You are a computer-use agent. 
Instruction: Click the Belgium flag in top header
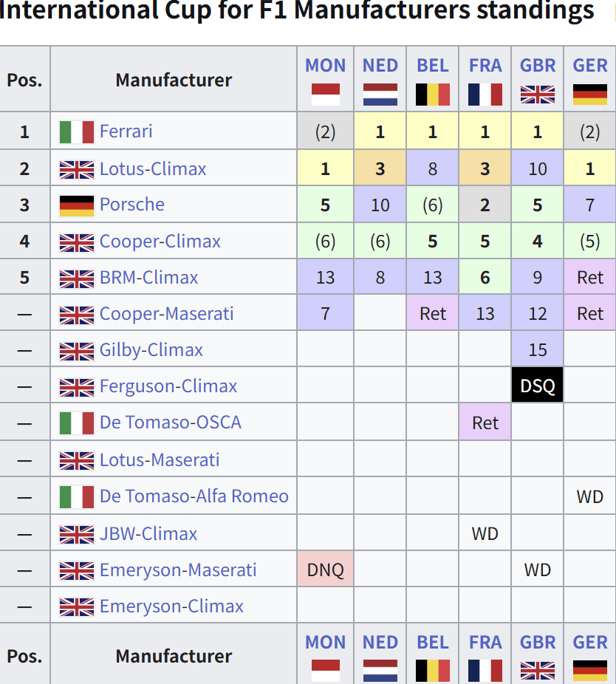tap(432, 95)
